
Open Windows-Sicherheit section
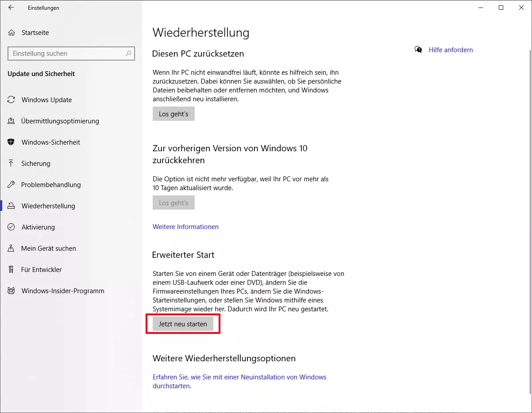(x=51, y=142)
